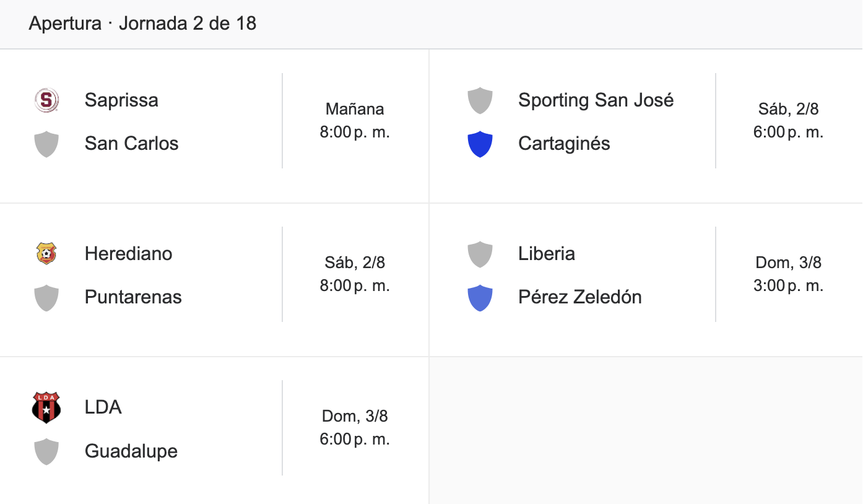Click the gray San Carlos shield icon
863x504 pixels.
46,144
